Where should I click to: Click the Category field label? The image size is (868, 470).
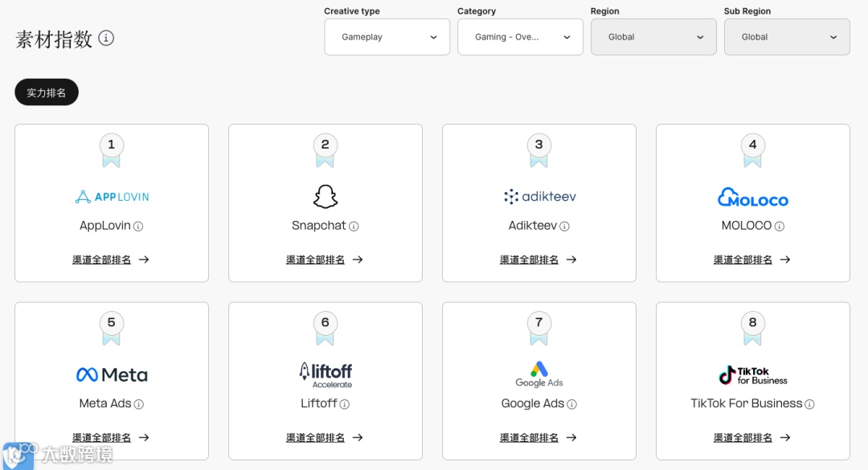[x=477, y=11]
